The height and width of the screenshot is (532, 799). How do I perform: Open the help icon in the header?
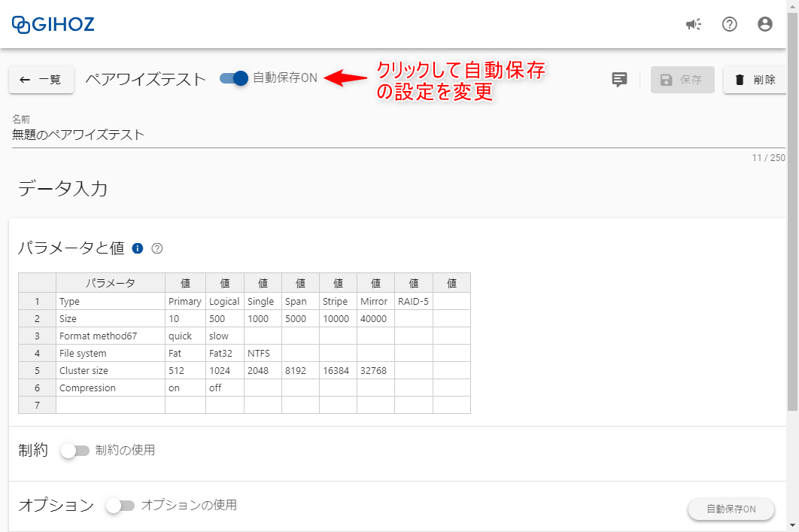click(x=729, y=24)
